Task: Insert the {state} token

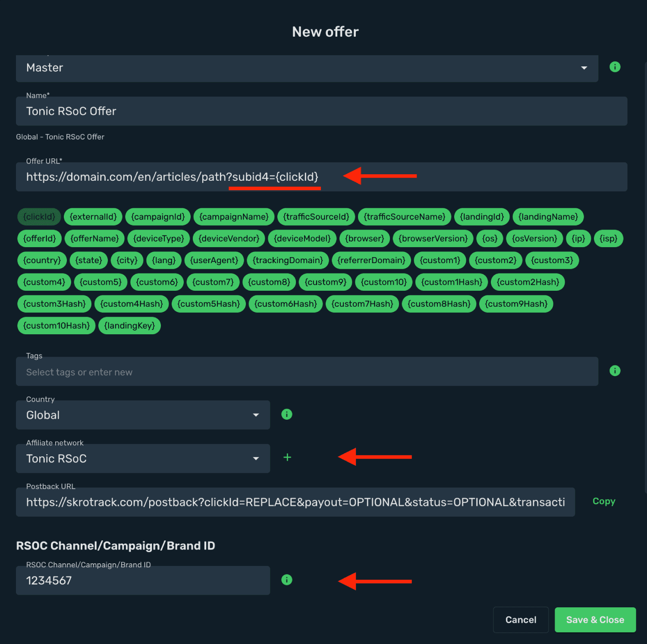Action: point(89,260)
